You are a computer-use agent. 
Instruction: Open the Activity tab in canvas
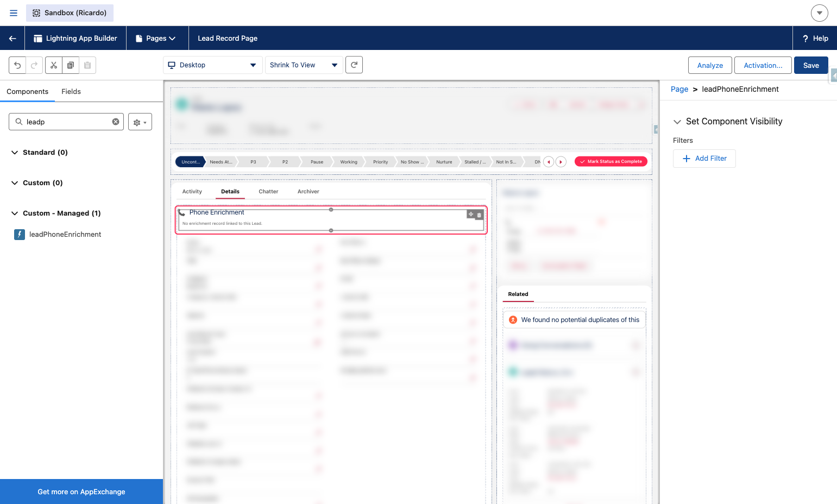coord(192,192)
